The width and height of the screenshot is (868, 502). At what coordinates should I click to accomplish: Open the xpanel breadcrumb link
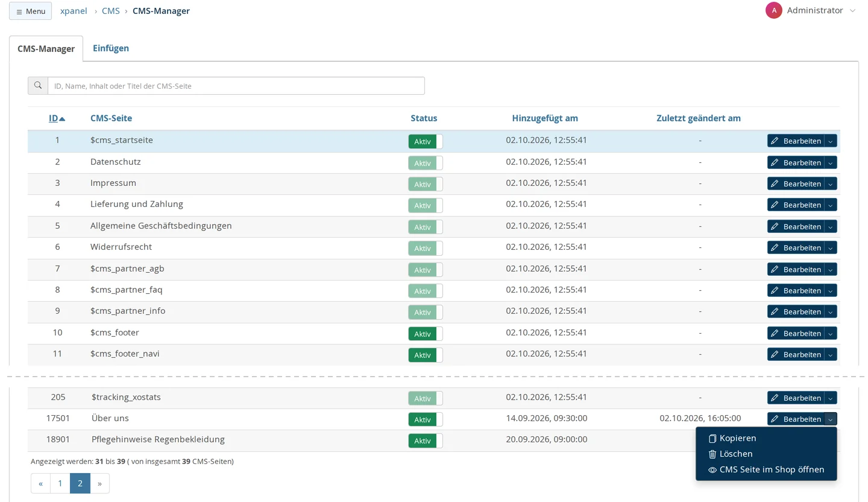point(74,11)
